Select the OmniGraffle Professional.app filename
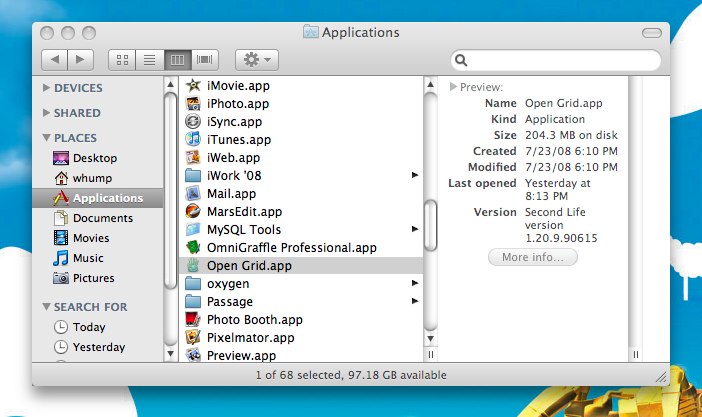Screen dimensions: 702x417 click(291, 247)
